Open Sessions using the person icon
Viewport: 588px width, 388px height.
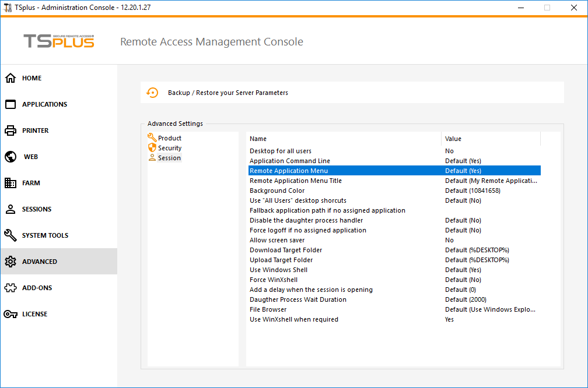point(10,209)
